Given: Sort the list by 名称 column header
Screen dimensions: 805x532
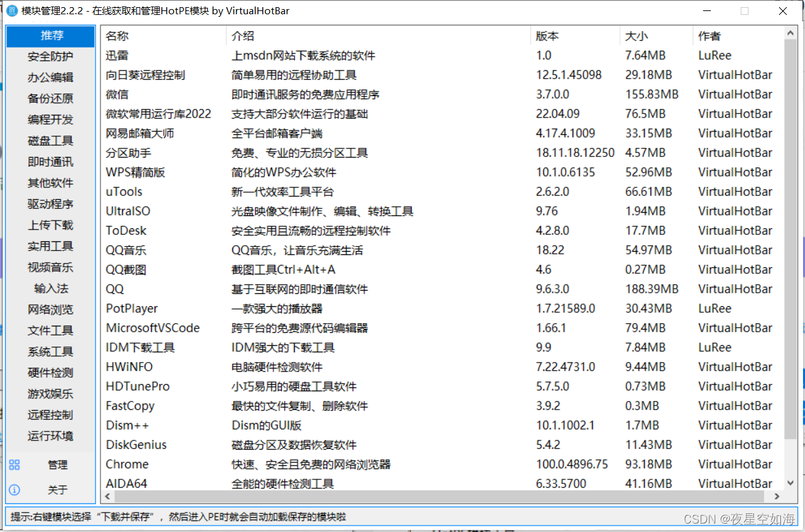Looking at the screenshot, I should pyautogui.click(x=164, y=36).
